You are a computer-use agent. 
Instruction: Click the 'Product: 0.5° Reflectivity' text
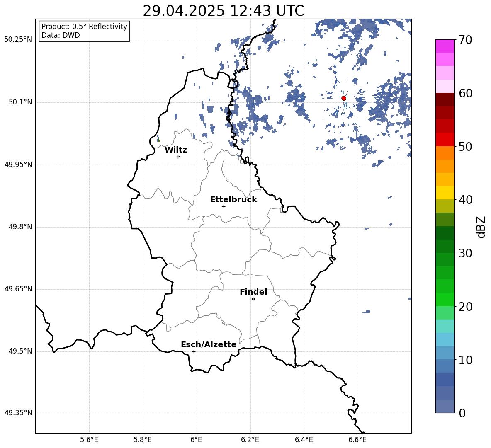[84, 27]
